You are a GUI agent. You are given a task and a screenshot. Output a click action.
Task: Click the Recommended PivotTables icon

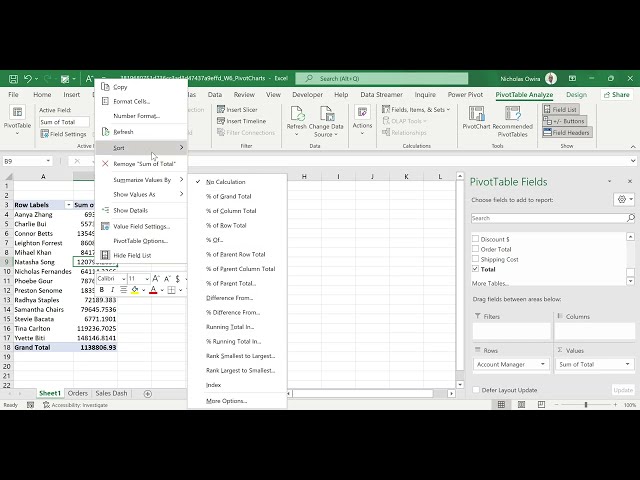(x=513, y=114)
